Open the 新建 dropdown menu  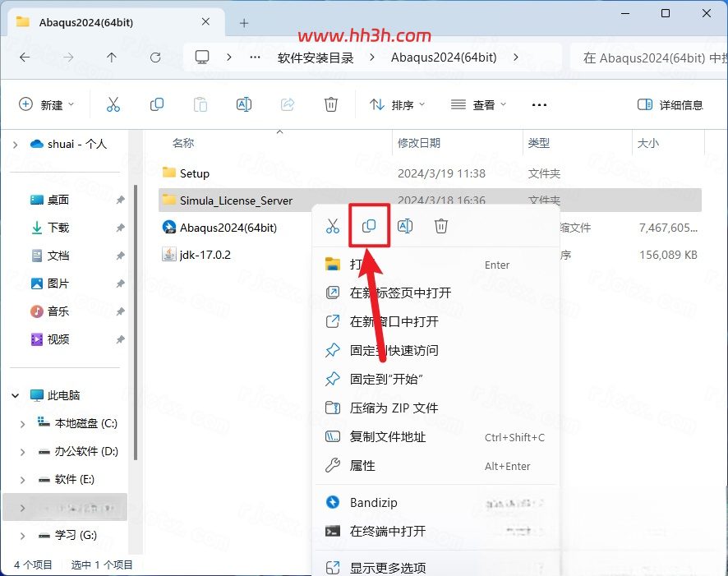click(47, 105)
